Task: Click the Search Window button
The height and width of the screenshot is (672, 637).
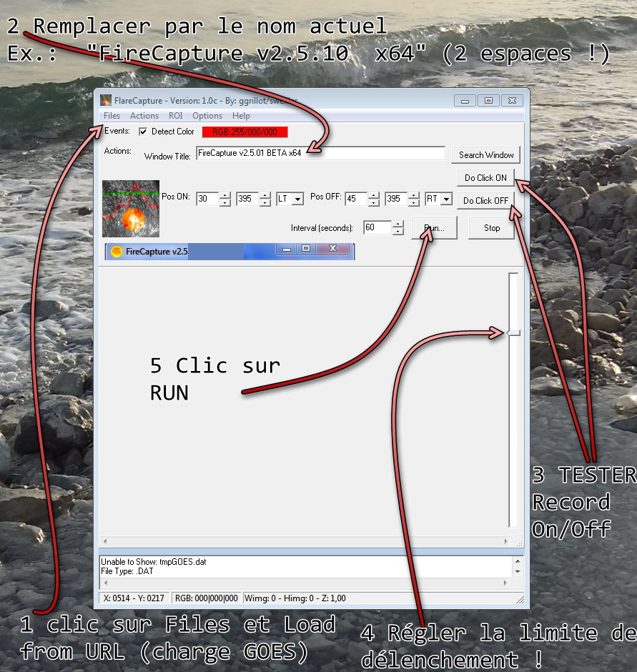Action: point(485,155)
